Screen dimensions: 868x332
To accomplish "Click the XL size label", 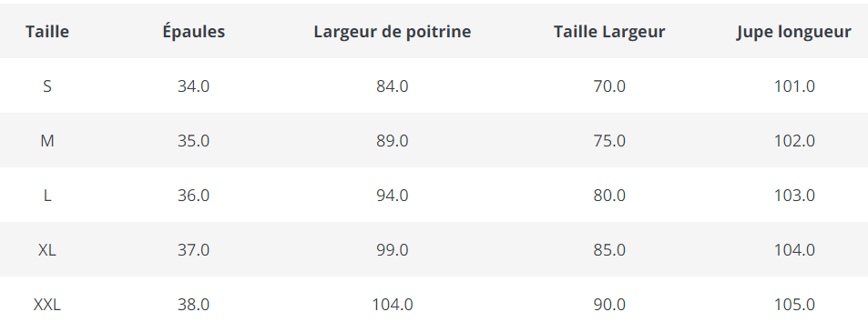I will tap(47, 250).
